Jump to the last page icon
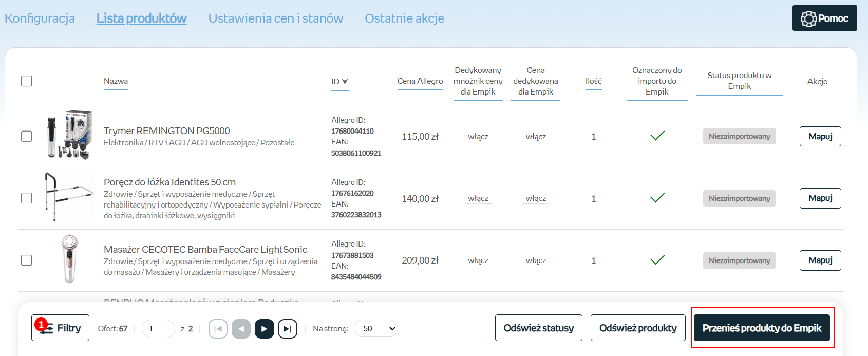 (287, 329)
